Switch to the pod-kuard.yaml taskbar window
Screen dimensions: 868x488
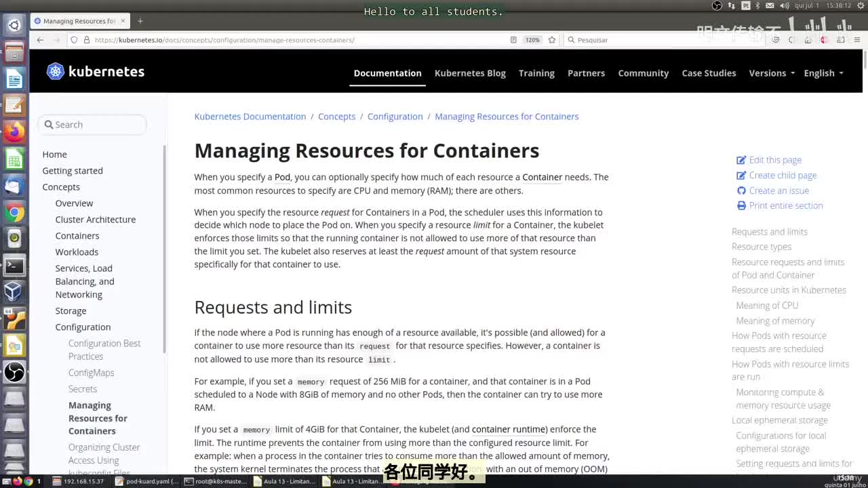tap(146, 481)
